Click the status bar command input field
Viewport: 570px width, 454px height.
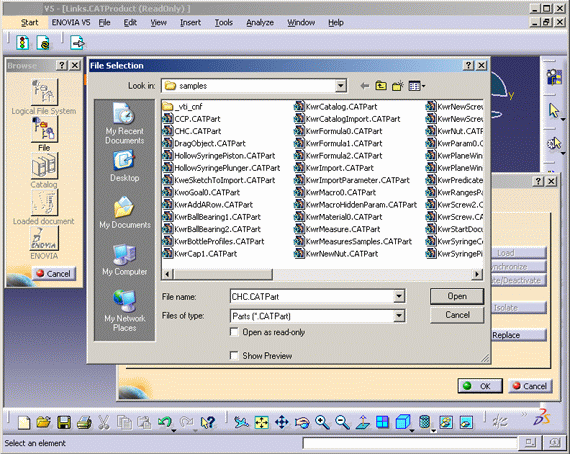point(410,443)
